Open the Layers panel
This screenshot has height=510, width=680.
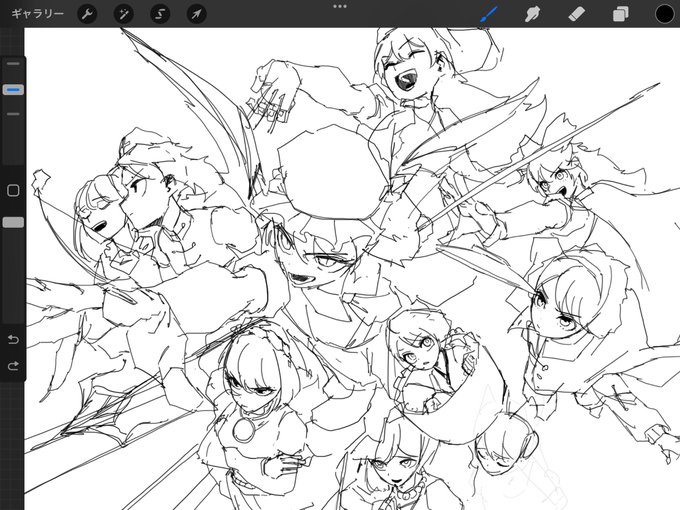click(x=621, y=14)
